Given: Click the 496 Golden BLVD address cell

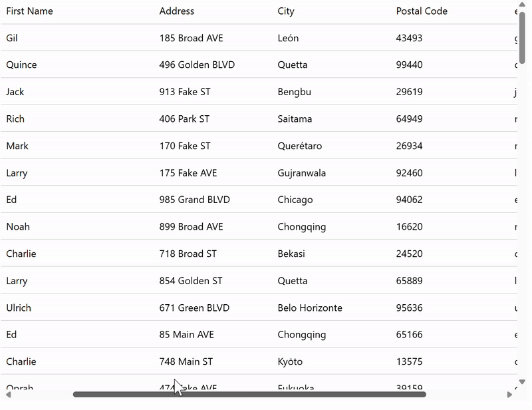Looking at the screenshot, I should tap(197, 65).
